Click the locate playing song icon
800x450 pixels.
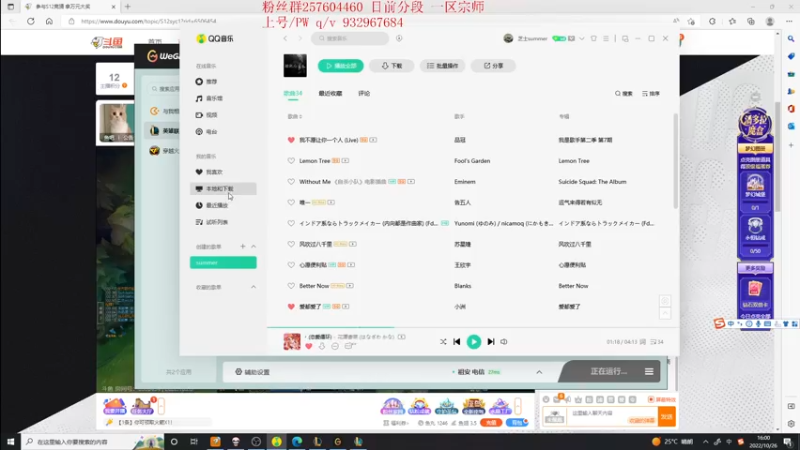click(665, 301)
